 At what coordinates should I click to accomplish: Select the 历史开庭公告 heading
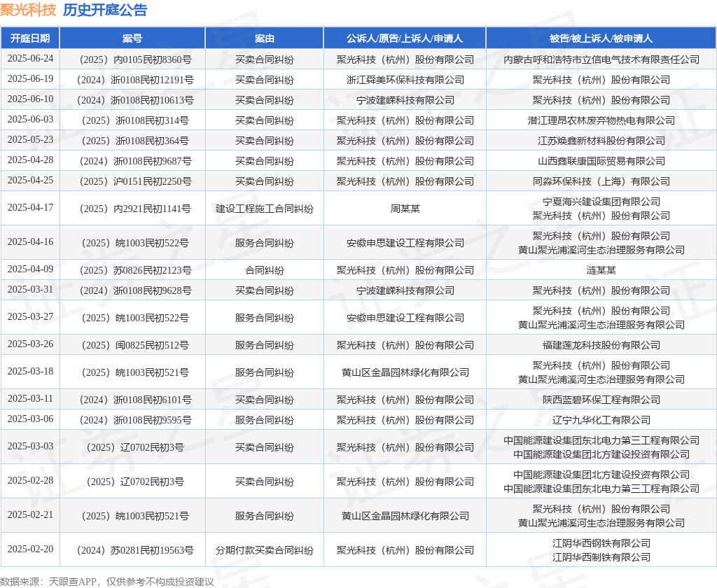(x=105, y=10)
